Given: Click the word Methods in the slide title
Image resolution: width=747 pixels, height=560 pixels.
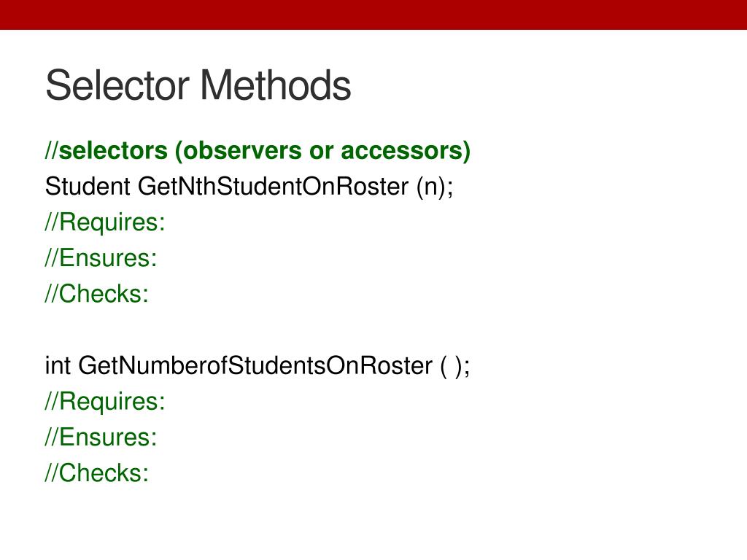Looking at the screenshot, I should [x=276, y=85].
